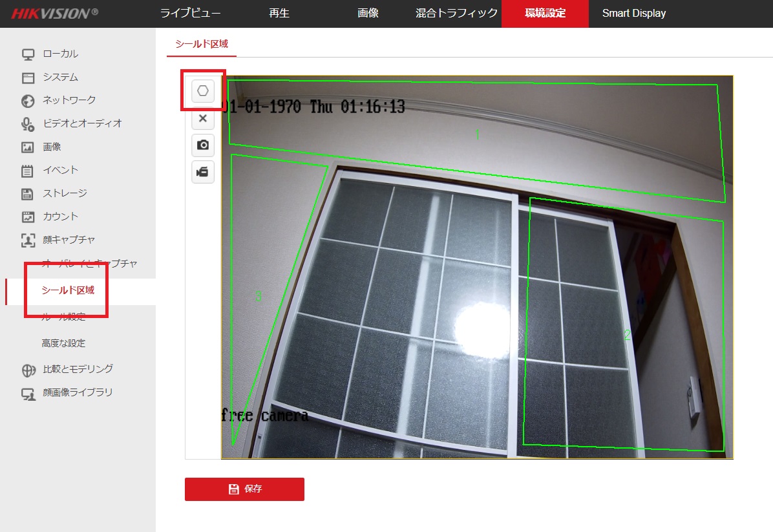Select the シールド区域 page tab
The image size is (773, 532).
pyautogui.click(x=202, y=44)
